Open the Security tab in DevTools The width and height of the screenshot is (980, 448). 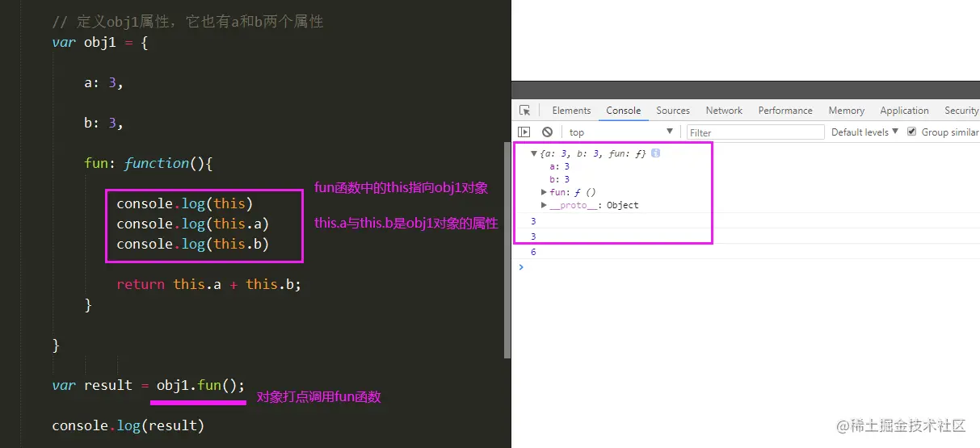click(x=961, y=111)
